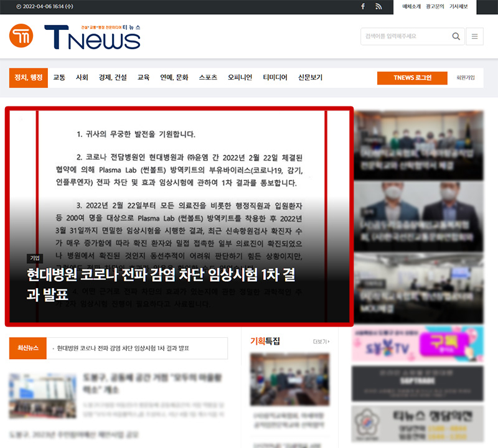498x448 pixels.
Task: Click the search magnifier icon
Action: [456, 37]
